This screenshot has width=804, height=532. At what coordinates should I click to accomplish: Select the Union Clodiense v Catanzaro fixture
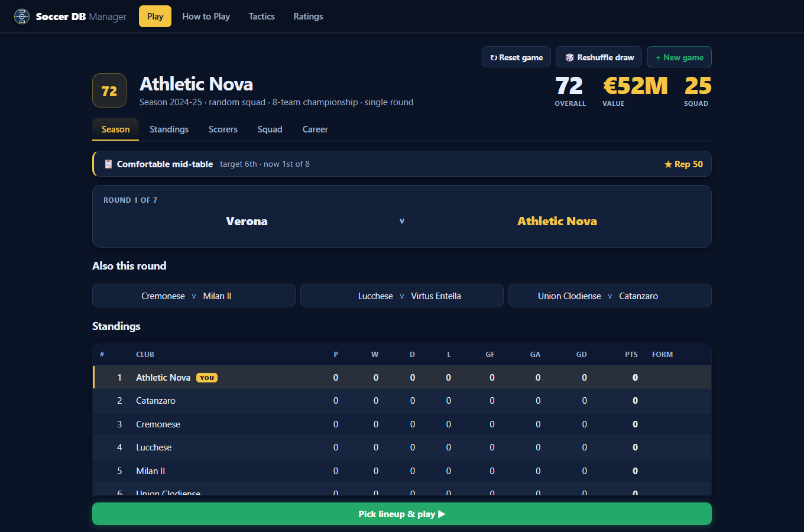(x=610, y=296)
